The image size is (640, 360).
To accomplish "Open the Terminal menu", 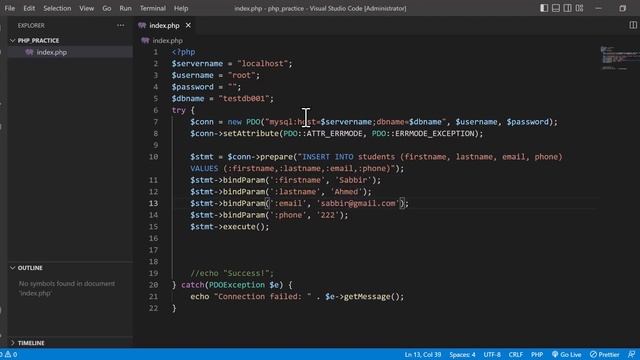I will pos(153,8).
